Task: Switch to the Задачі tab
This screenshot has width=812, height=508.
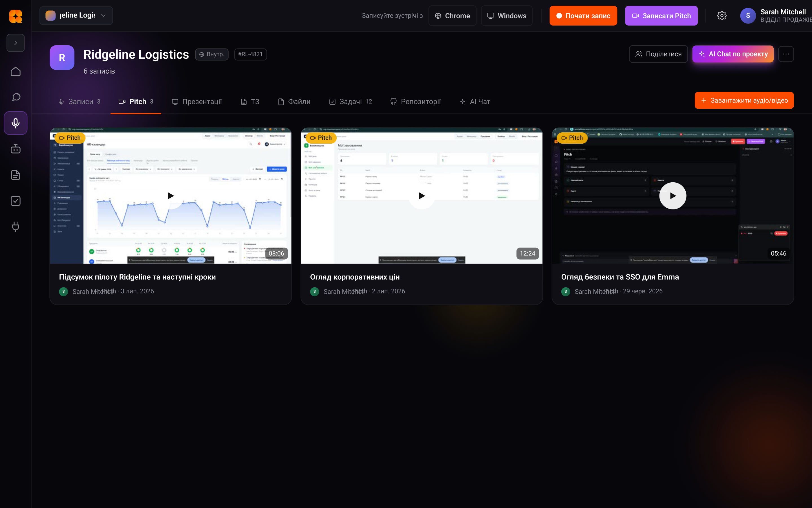Action: click(x=351, y=102)
